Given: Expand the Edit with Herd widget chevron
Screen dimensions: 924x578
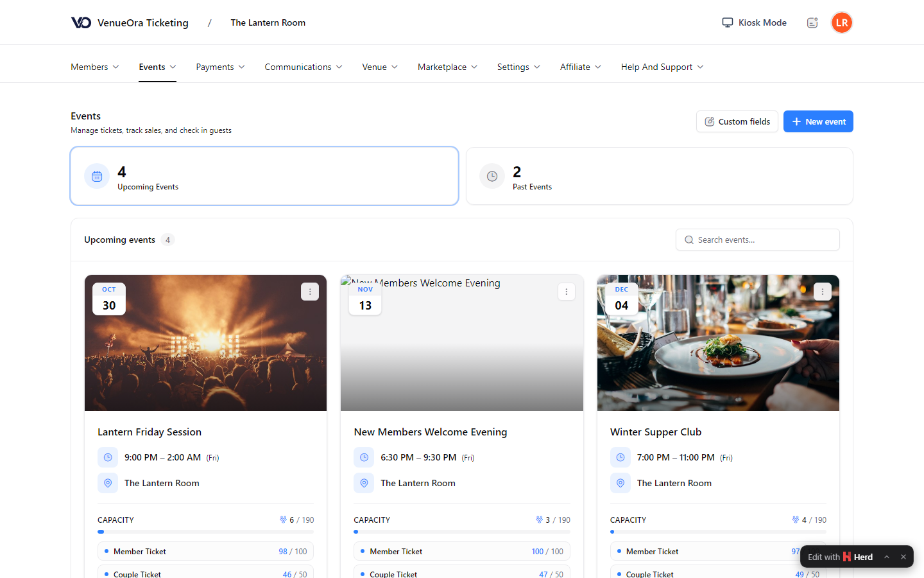Looking at the screenshot, I should tap(887, 557).
